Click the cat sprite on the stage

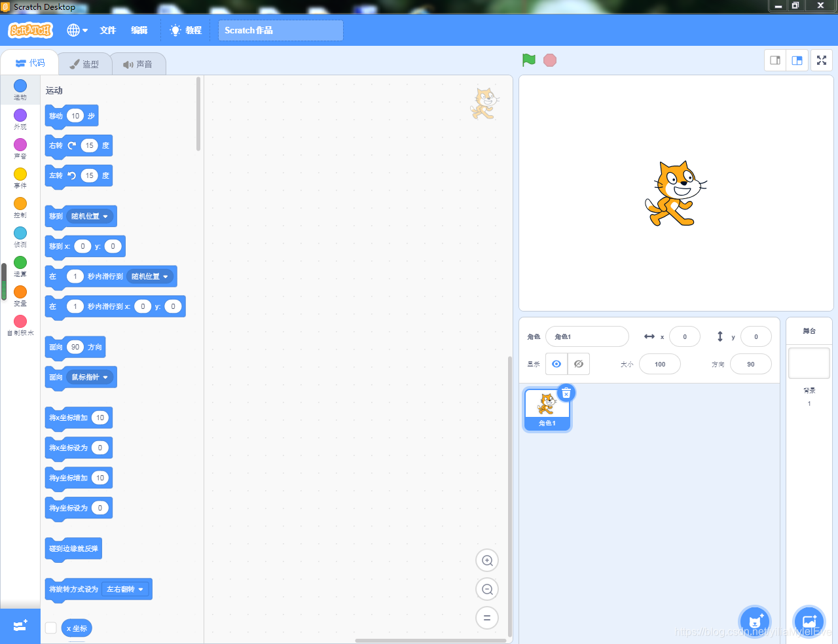pos(675,194)
